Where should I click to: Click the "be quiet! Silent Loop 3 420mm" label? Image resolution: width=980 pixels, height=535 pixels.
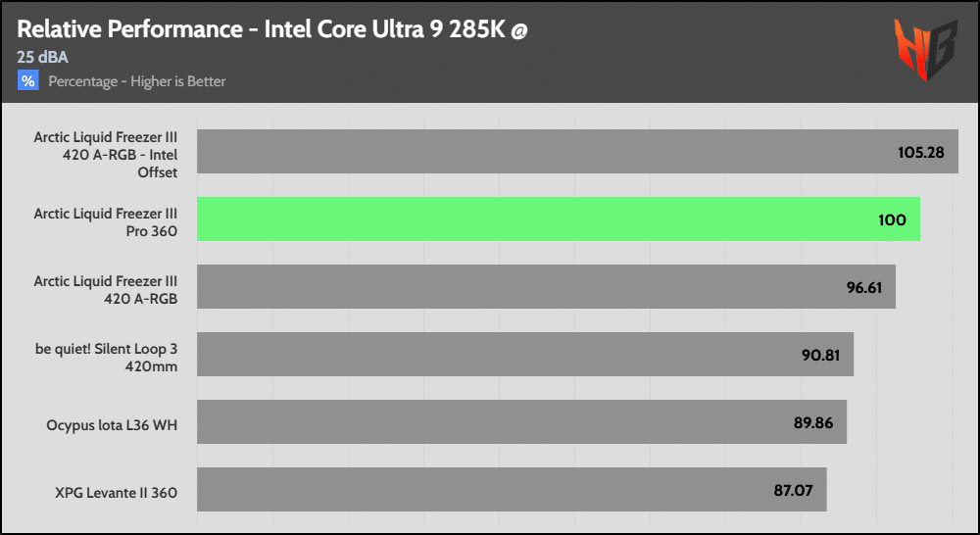[x=105, y=355]
